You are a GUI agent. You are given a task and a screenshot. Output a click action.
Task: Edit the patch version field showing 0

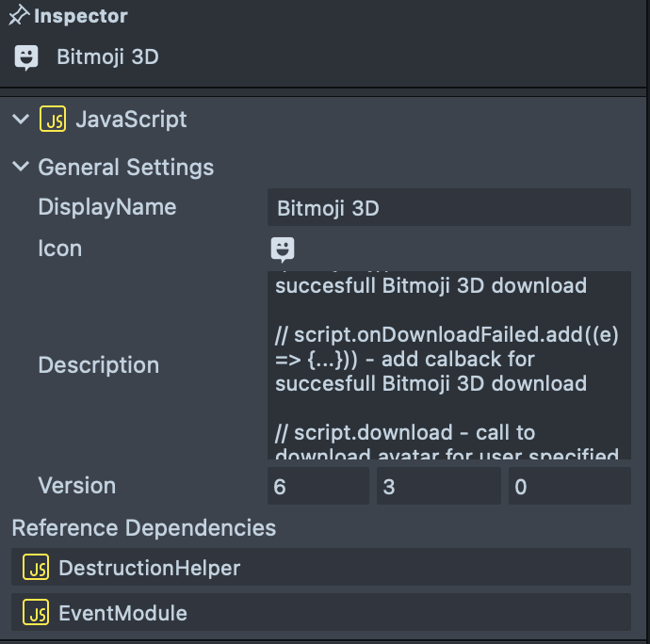click(x=568, y=486)
